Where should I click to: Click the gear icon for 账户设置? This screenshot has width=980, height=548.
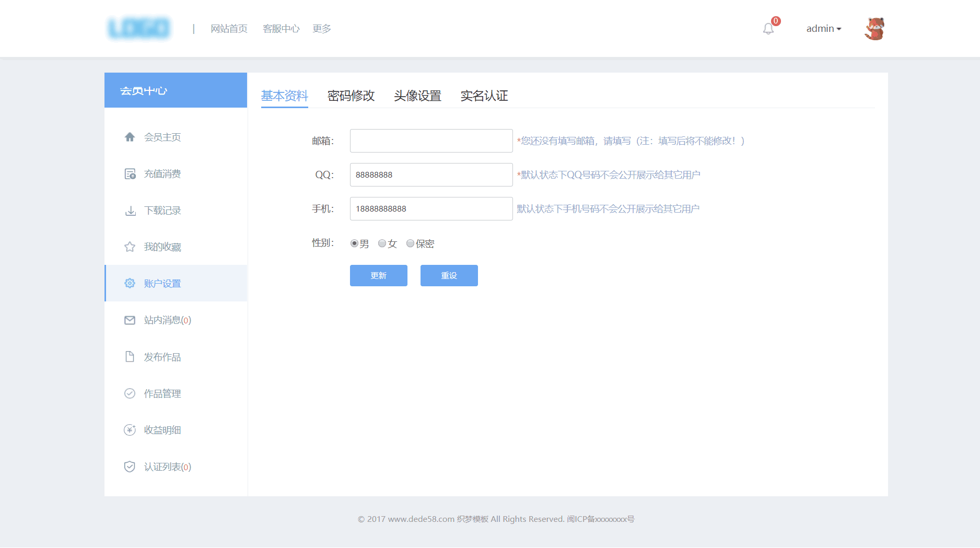tap(130, 283)
